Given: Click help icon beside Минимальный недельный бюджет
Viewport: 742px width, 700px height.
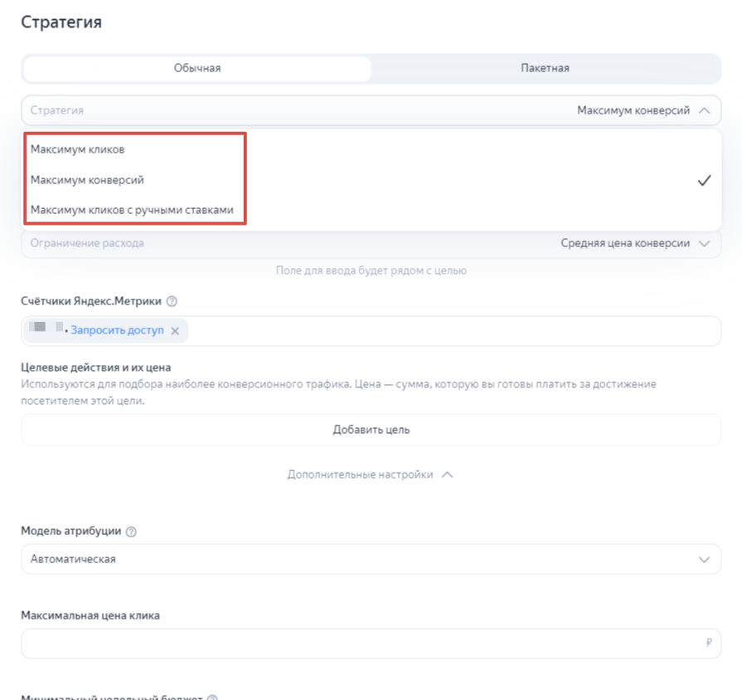Looking at the screenshot, I should (213, 698).
